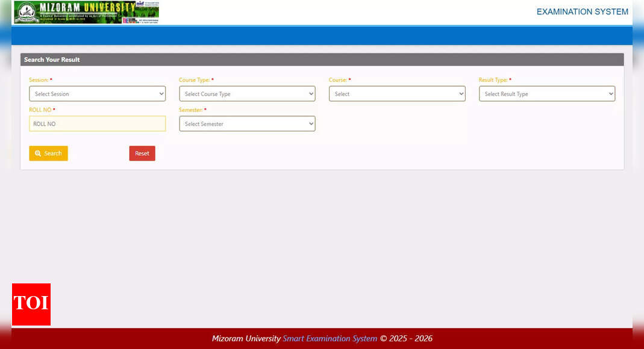Click the Semester field label
Screen dimensions: 644x349
[x=190, y=110]
